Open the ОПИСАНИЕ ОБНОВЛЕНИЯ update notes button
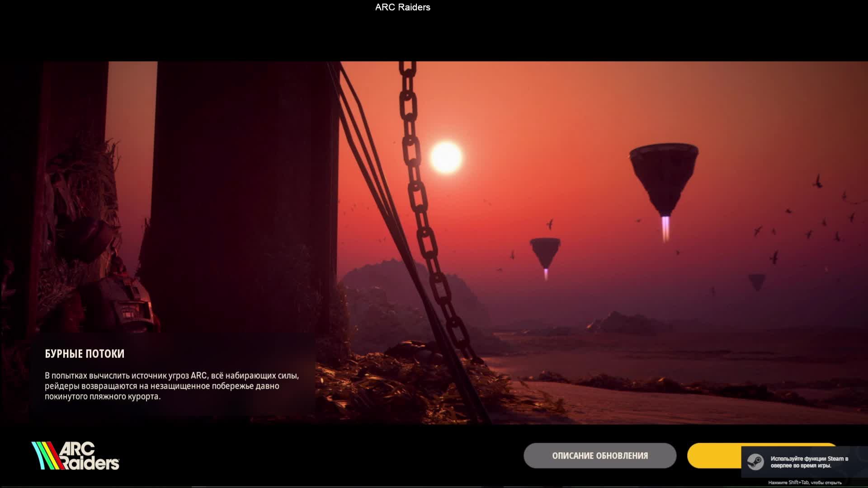Image resolution: width=868 pixels, height=488 pixels. [600, 455]
